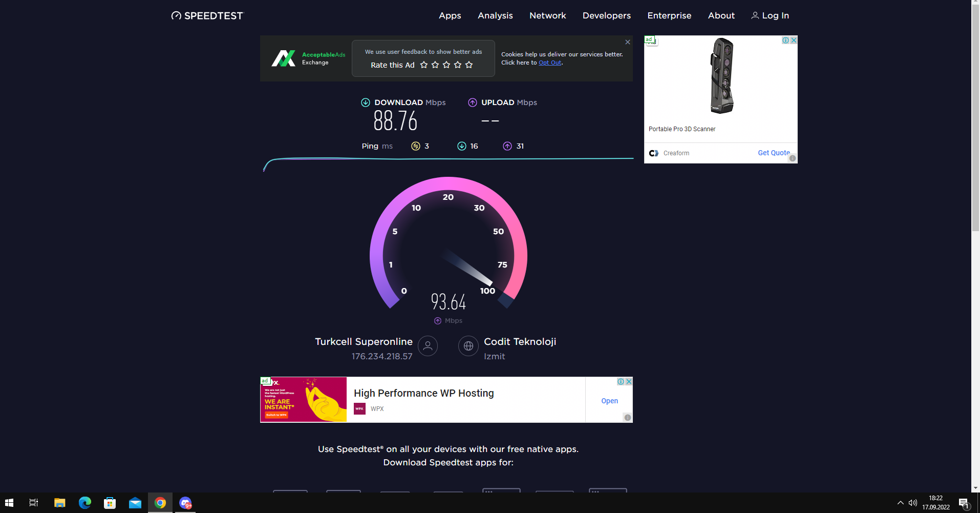Open the Apps menu

(x=450, y=16)
